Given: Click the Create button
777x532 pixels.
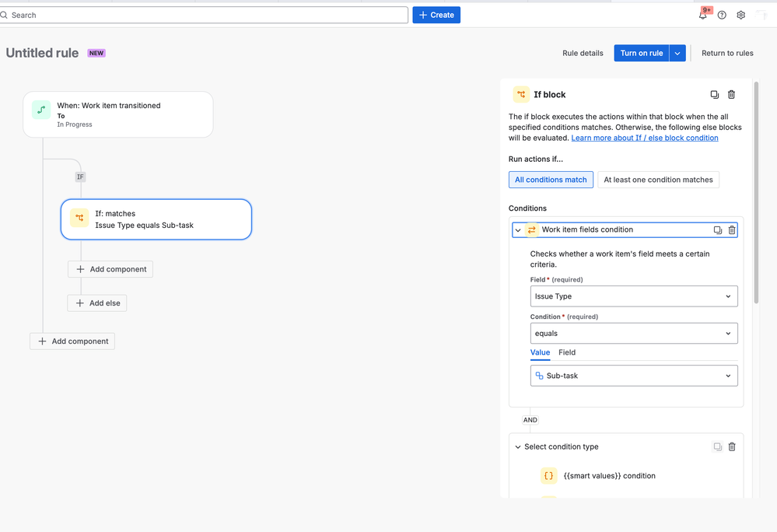Looking at the screenshot, I should coord(436,15).
